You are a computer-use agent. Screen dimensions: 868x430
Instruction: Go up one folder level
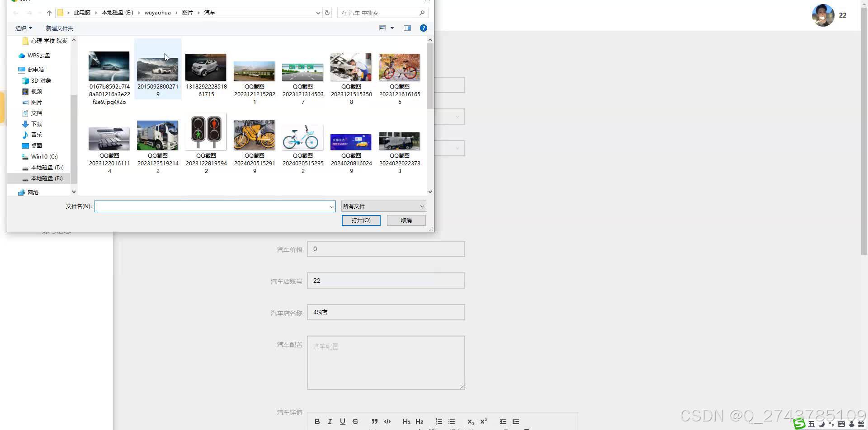[49, 13]
